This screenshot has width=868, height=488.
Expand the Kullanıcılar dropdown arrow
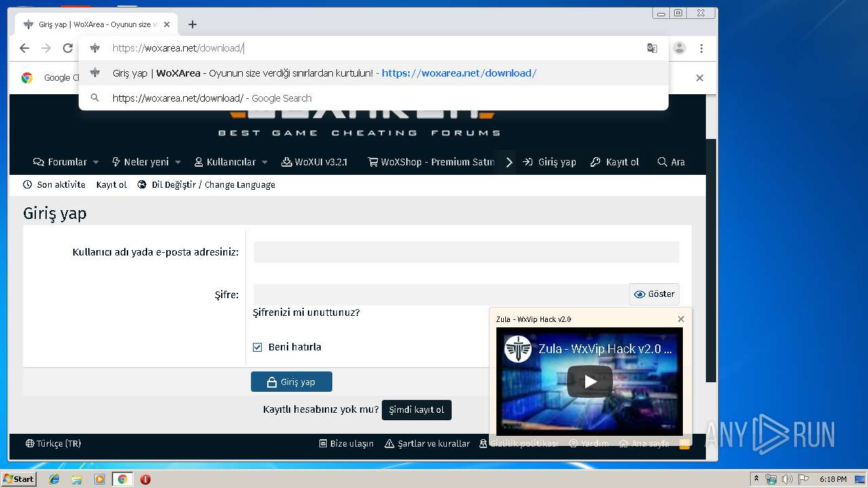(x=264, y=162)
